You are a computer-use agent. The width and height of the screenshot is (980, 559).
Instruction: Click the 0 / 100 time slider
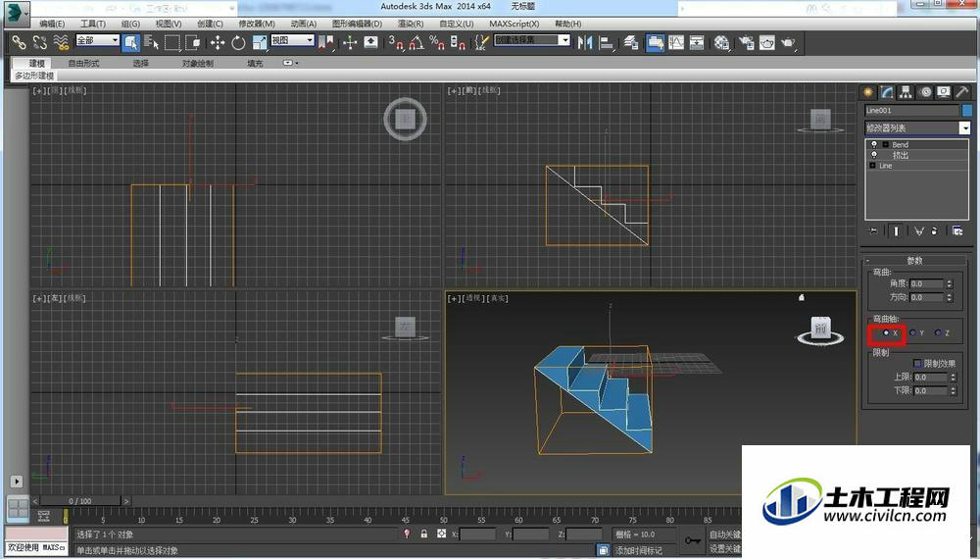point(80,501)
